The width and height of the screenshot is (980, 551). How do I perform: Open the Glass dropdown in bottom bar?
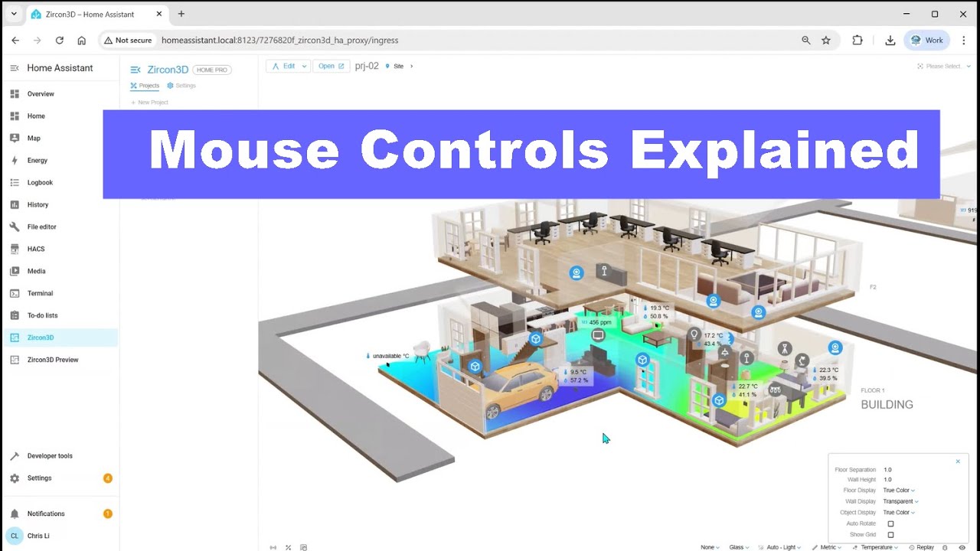tap(739, 547)
